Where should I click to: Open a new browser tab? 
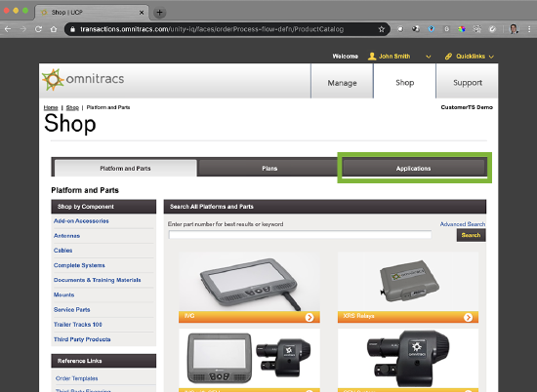159,13
